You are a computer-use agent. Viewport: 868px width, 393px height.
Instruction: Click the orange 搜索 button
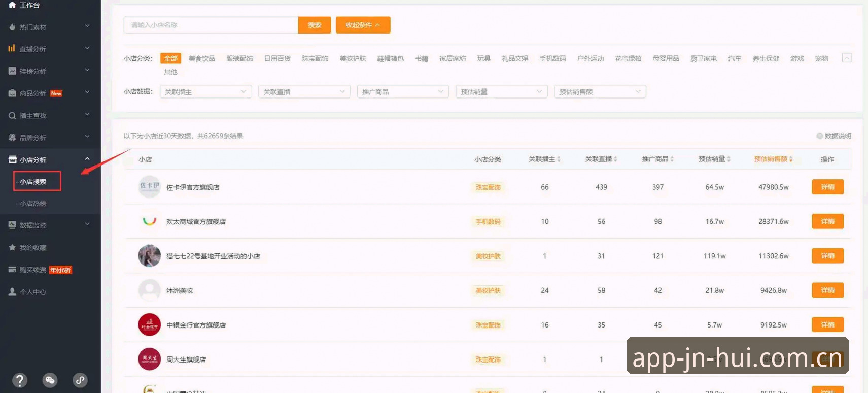(315, 25)
